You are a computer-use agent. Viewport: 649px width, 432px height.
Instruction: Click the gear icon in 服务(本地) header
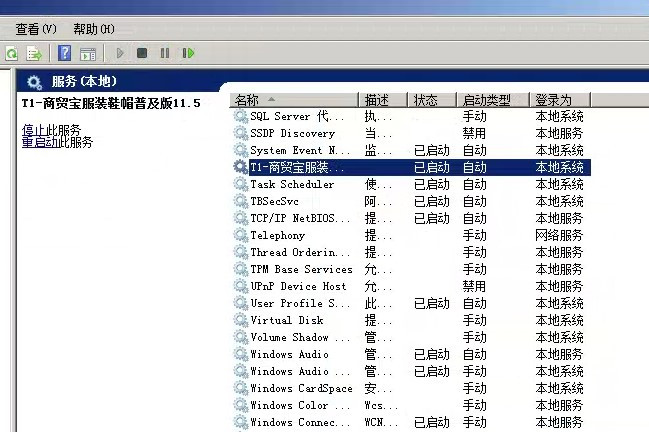click(34, 82)
